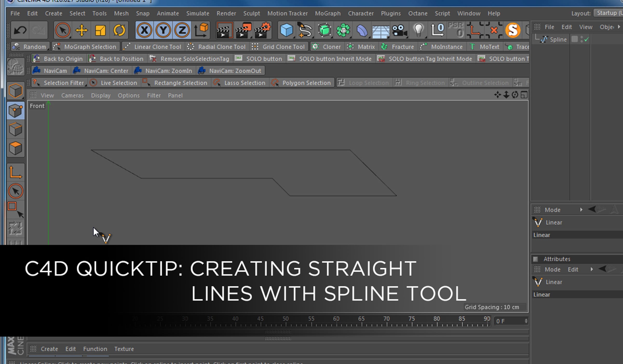Viewport: 623px width, 364px height.
Task: Click the PSR 0 reset icon
Action: pos(456,30)
